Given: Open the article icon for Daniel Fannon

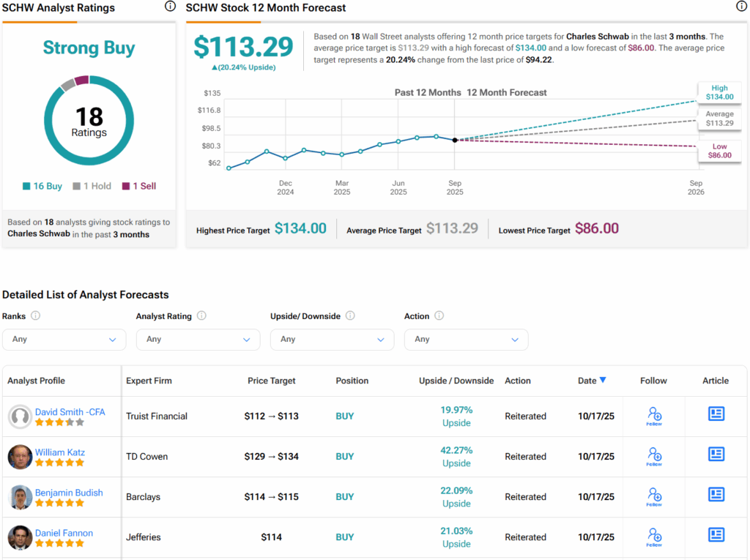Looking at the screenshot, I should point(716,535).
